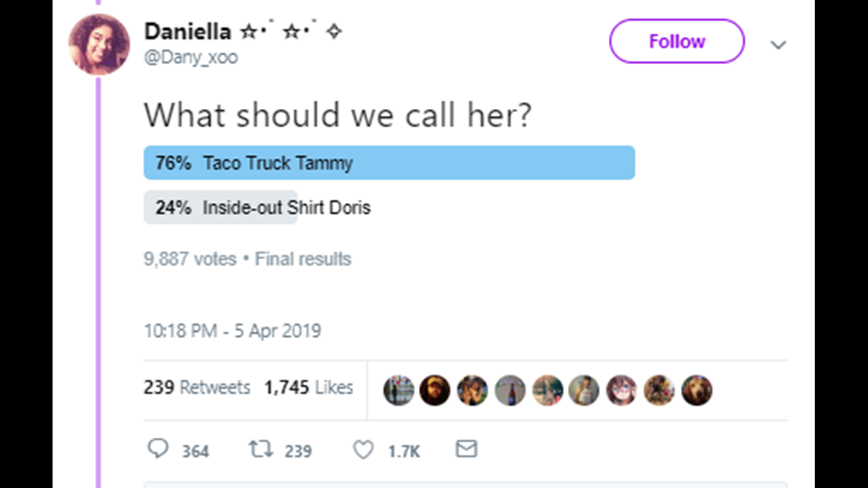Select the Taco Truck Tammy poll bar
The width and height of the screenshot is (868, 488).
point(389,163)
